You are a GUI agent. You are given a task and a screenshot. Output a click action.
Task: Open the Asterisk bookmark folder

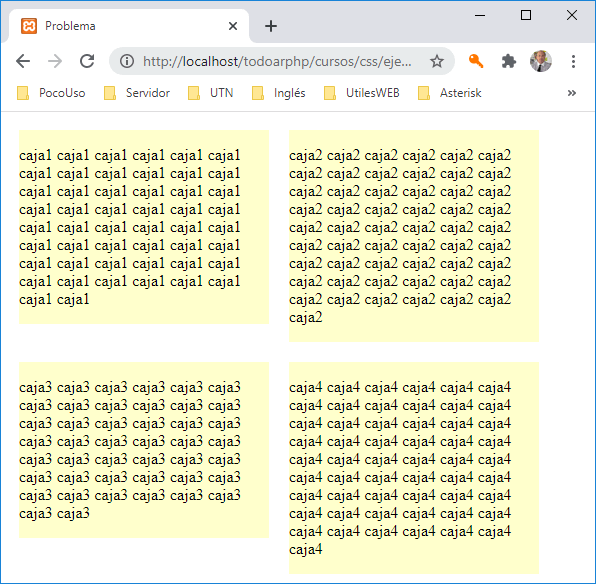pyautogui.click(x=450, y=93)
